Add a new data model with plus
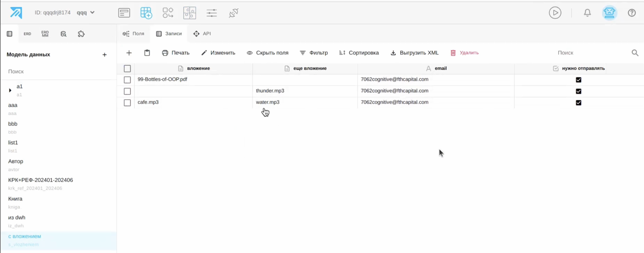The width and height of the screenshot is (644, 253). coord(104,55)
